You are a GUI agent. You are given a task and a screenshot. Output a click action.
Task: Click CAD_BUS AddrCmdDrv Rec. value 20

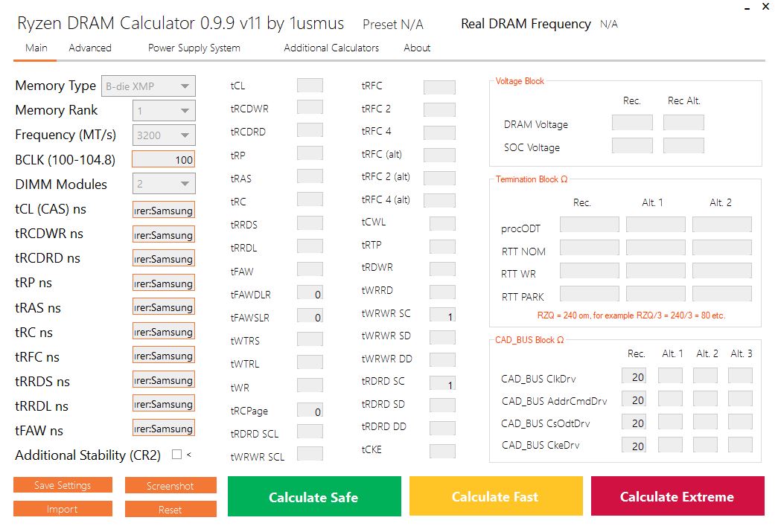coord(634,399)
